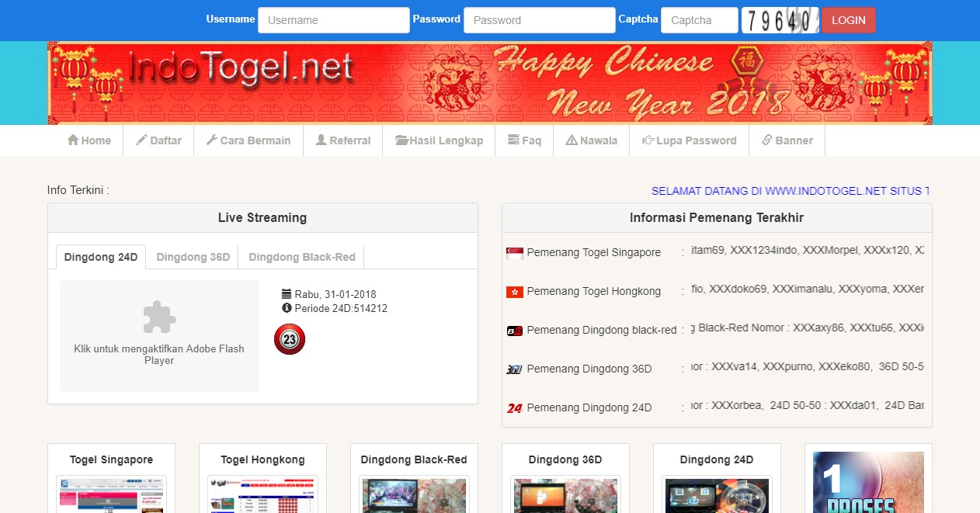
Task: Open the Nawala menu item
Action: coord(592,140)
